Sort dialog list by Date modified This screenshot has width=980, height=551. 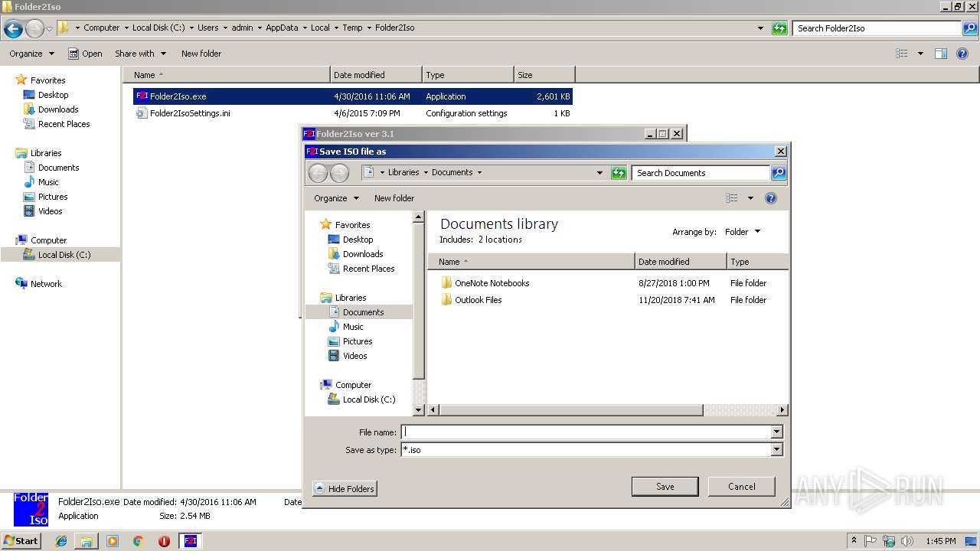pos(681,262)
